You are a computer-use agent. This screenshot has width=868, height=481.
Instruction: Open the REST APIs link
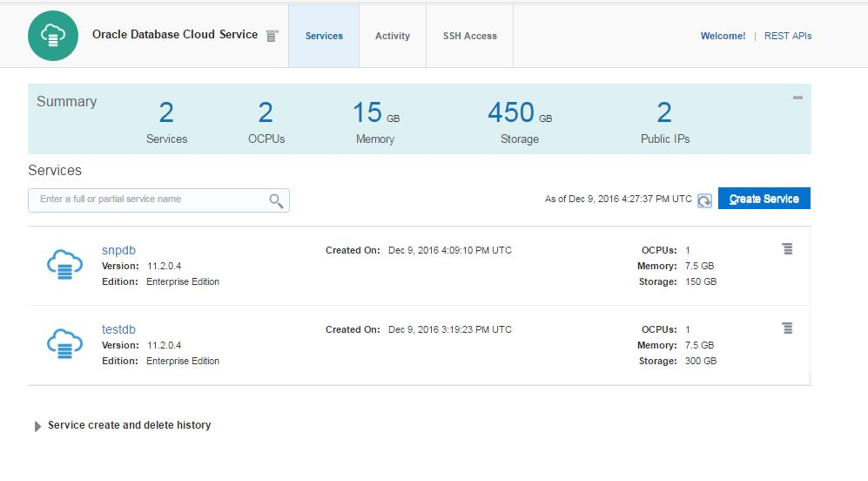click(x=788, y=36)
